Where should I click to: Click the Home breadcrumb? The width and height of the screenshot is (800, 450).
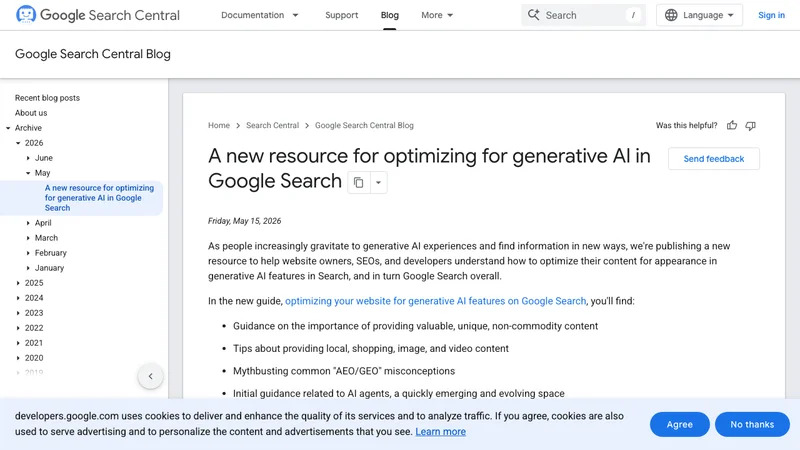point(219,126)
